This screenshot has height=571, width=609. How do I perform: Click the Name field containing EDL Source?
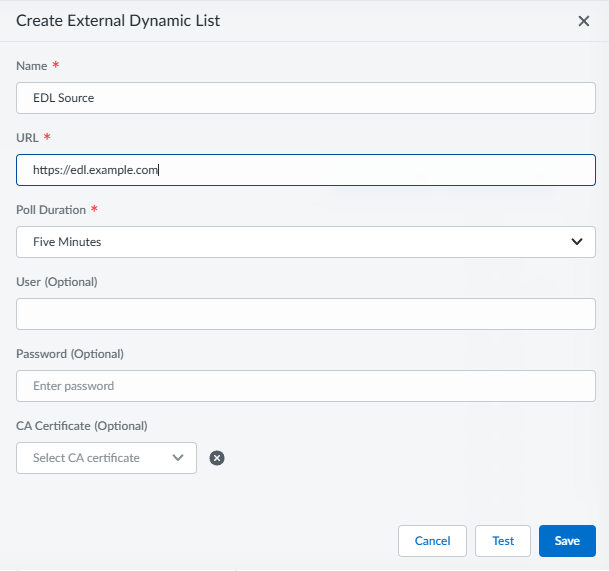(x=306, y=98)
